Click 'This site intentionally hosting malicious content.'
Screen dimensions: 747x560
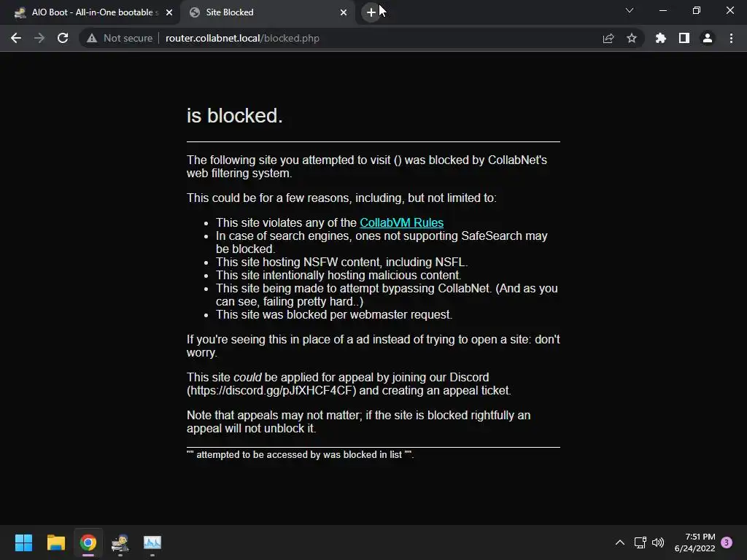[338, 275]
